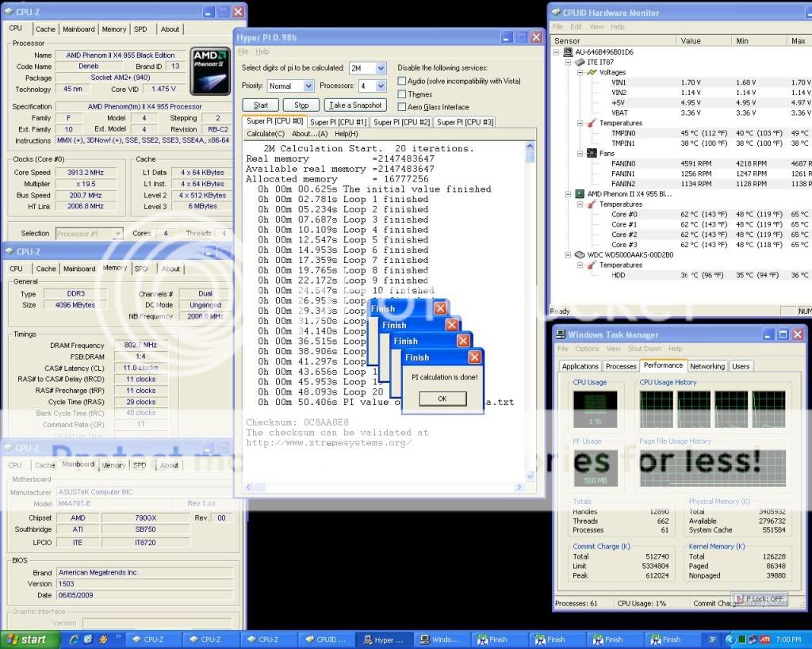The height and width of the screenshot is (649, 812).
Task: Open the Networking tab in Task Manager
Action: 707,366
